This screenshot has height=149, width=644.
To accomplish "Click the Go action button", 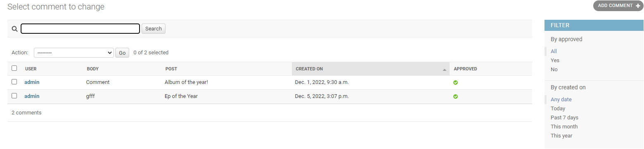I will pos(122,53).
